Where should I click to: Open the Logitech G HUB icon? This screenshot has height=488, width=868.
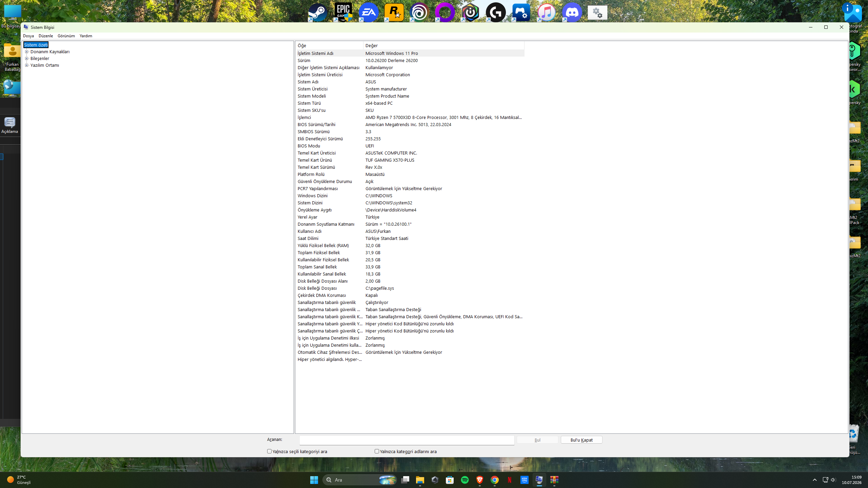(496, 13)
